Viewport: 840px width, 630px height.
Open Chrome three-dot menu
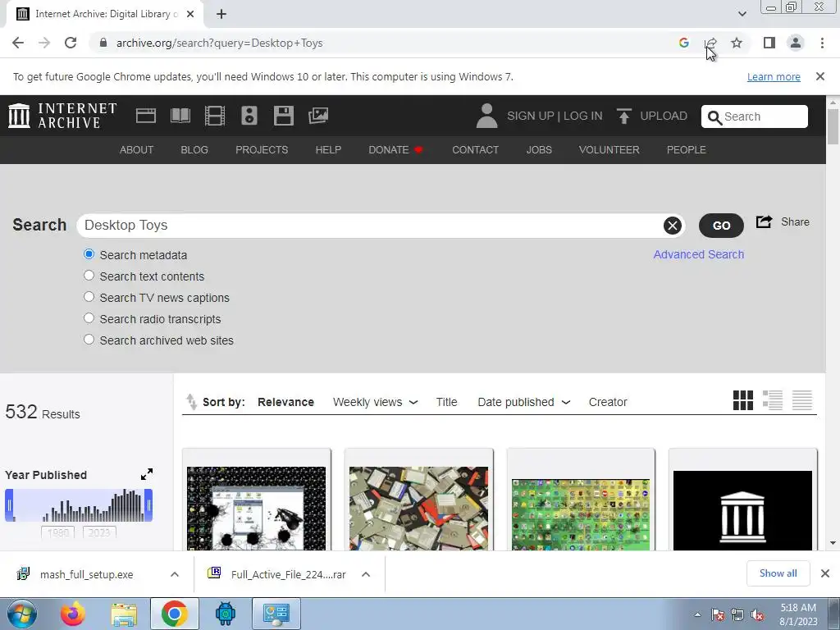point(822,43)
